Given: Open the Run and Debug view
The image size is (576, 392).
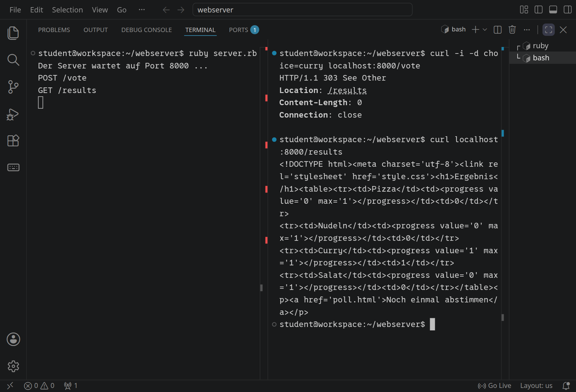Looking at the screenshot, I should point(13,114).
